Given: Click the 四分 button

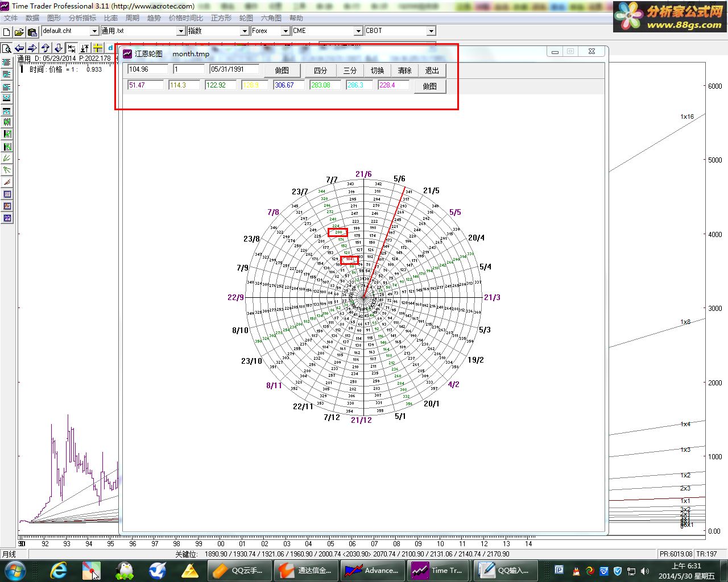Looking at the screenshot, I should pos(321,70).
